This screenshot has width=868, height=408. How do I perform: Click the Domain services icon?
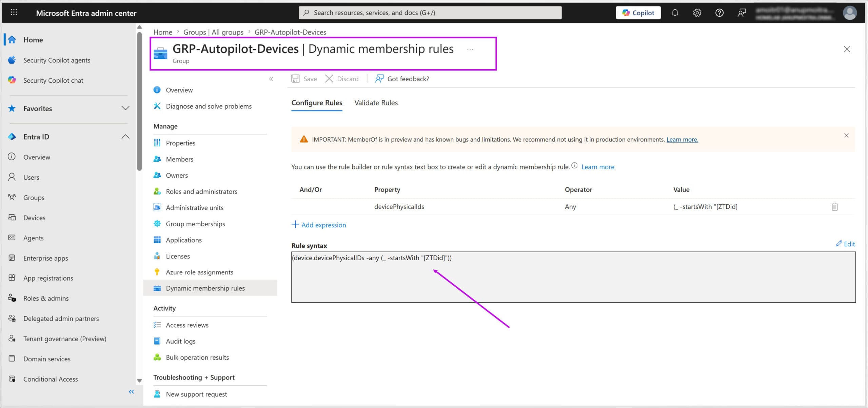(x=12, y=359)
